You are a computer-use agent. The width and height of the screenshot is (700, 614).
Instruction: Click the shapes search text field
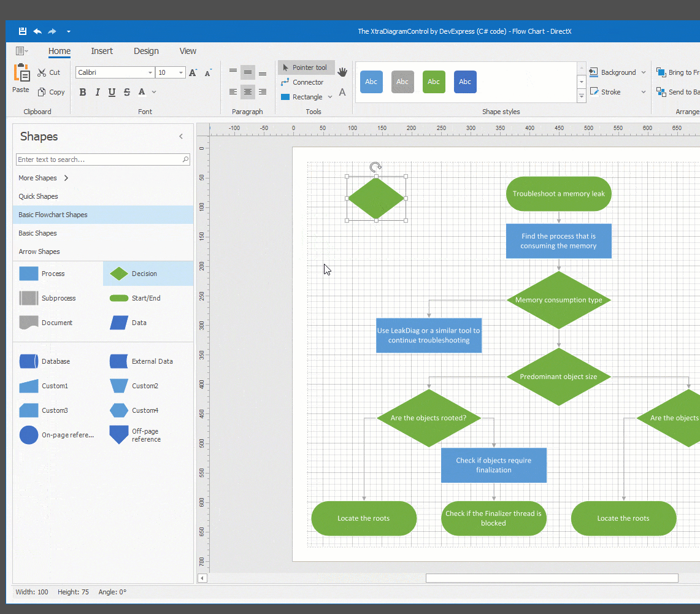coord(103,159)
